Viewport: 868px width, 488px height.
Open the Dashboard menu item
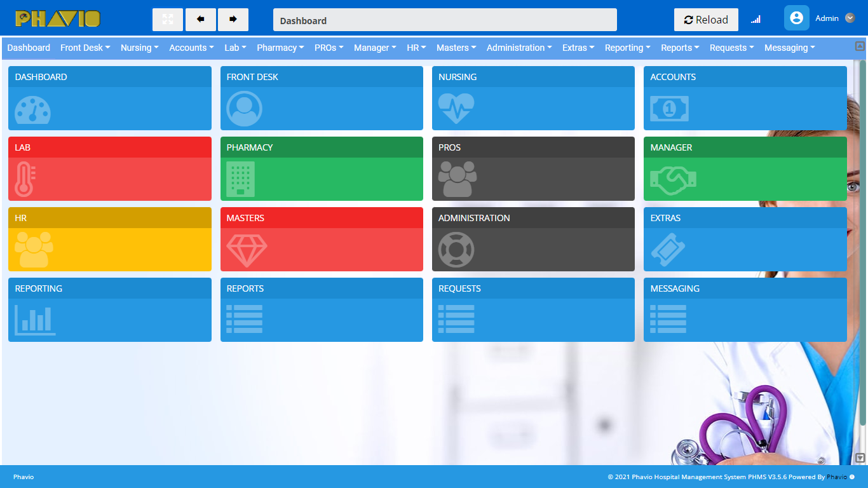pyautogui.click(x=29, y=48)
